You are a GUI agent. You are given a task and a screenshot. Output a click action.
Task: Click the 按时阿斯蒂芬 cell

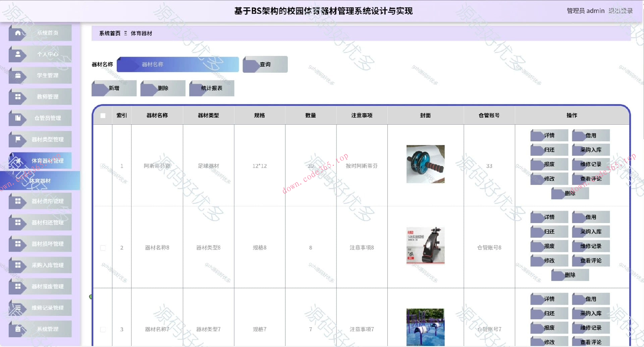pyautogui.click(x=362, y=166)
